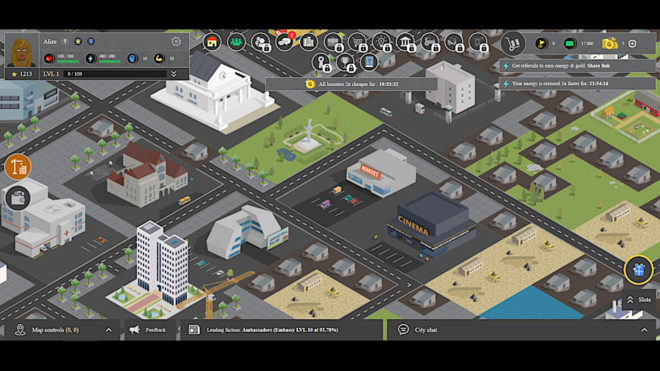The height and width of the screenshot is (371, 660).
Task: Click the locked shopping cart icon
Action: tap(357, 42)
